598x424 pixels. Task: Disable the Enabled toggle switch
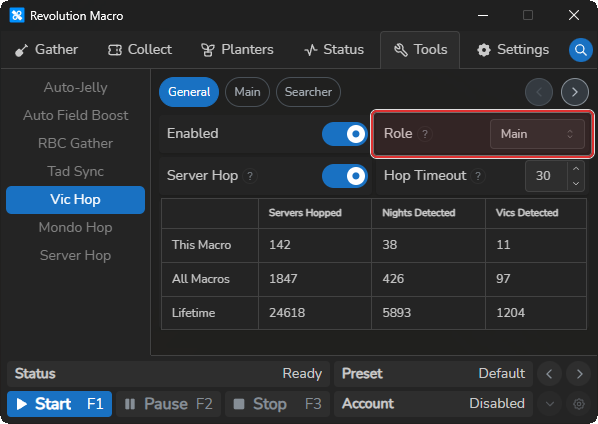pyautogui.click(x=345, y=134)
